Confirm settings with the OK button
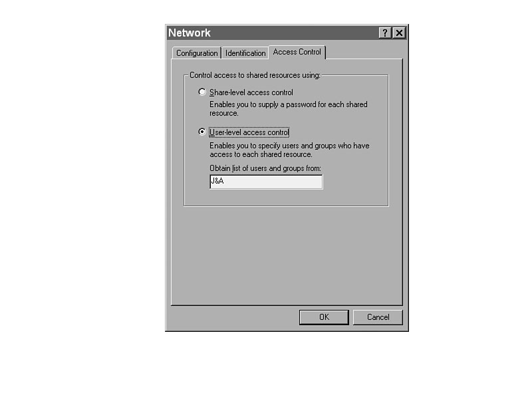The image size is (532, 399). pyautogui.click(x=324, y=317)
